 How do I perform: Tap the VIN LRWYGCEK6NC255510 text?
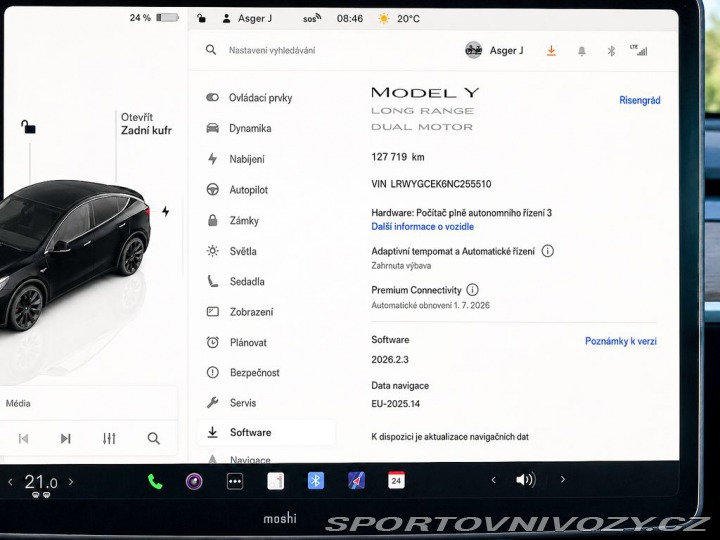click(431, 184)
